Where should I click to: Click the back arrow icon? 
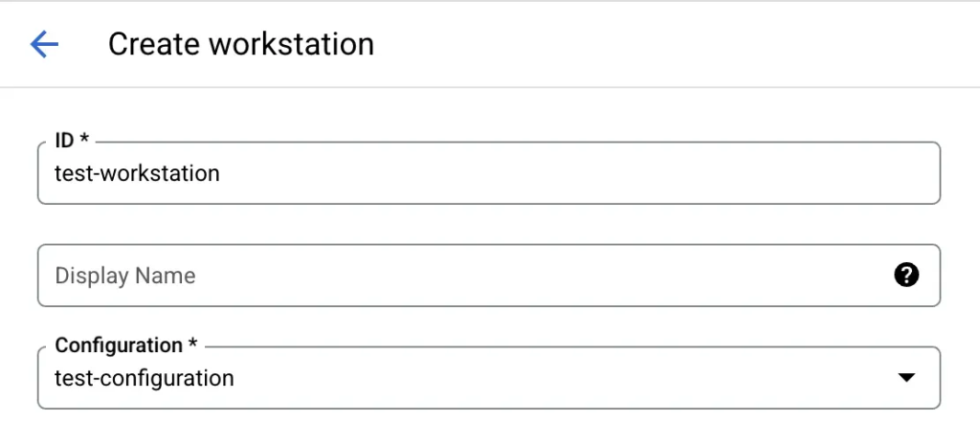[x=45, y=44]
